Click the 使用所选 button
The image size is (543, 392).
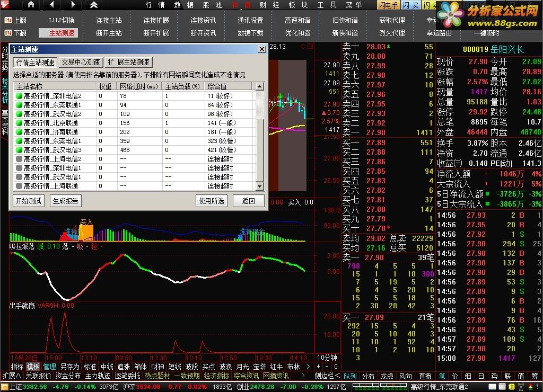pos(211,201)
